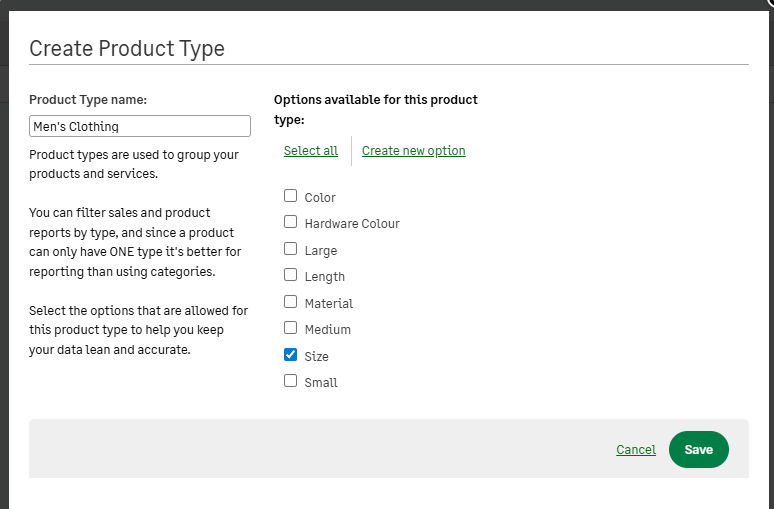Cancel the Create Product Type dialog
The width and height of the screenshot is (774, 509).
[636, 450]
